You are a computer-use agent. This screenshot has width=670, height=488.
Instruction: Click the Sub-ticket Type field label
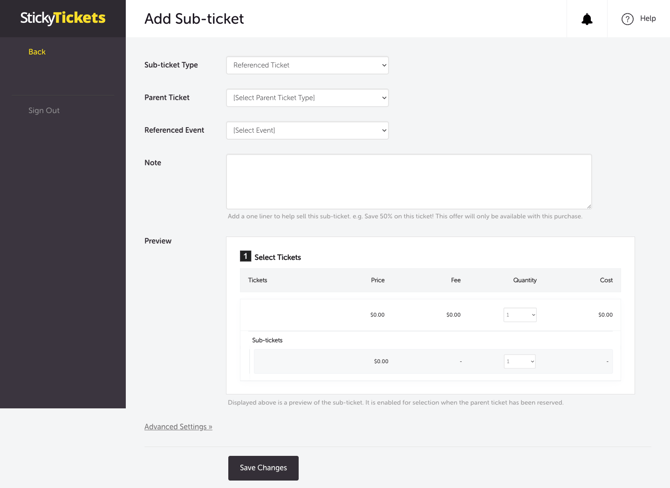coord(171,65)
